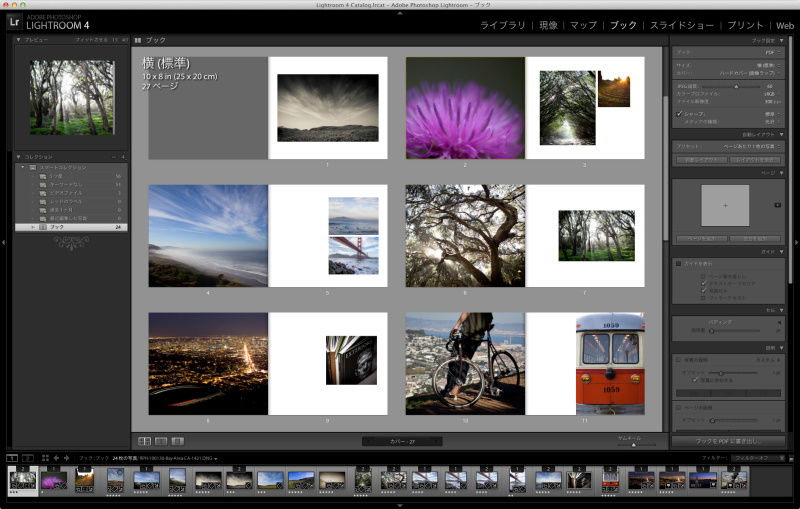Image resolution: width=800 pixels, height=509 pixels.
Task: Hide left panel with edge arrow
Action: pyautogui.click(x=4, y=242)
